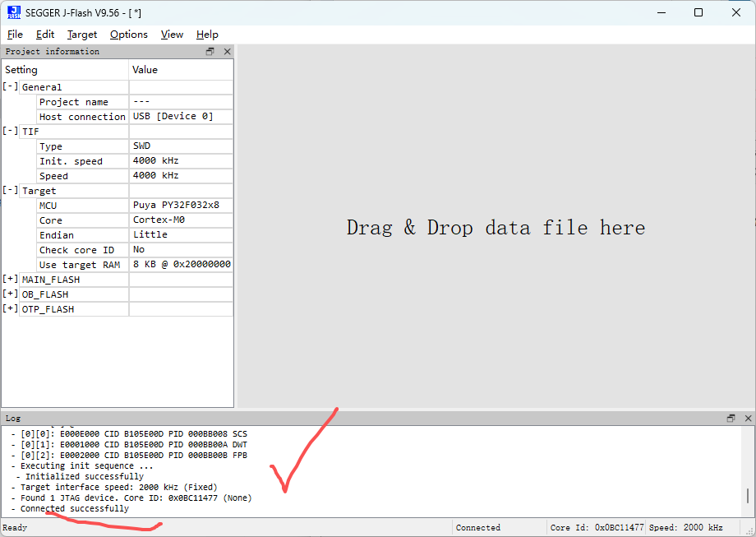Viewport: 756px width, 537px height.
Task: Undock the Project information panel
Action: [x=210, y=52]
